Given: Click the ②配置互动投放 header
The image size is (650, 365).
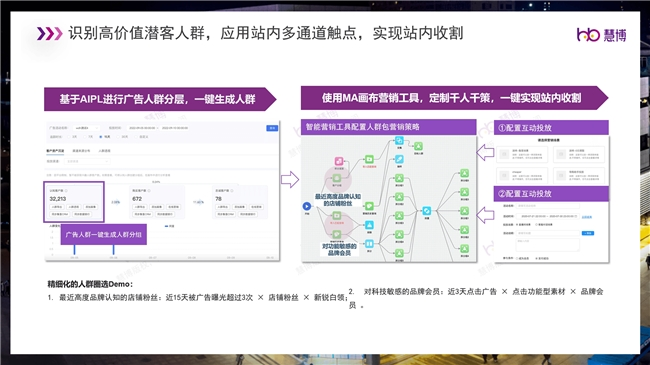Looking at the screenshot, I should click(551, 194).
